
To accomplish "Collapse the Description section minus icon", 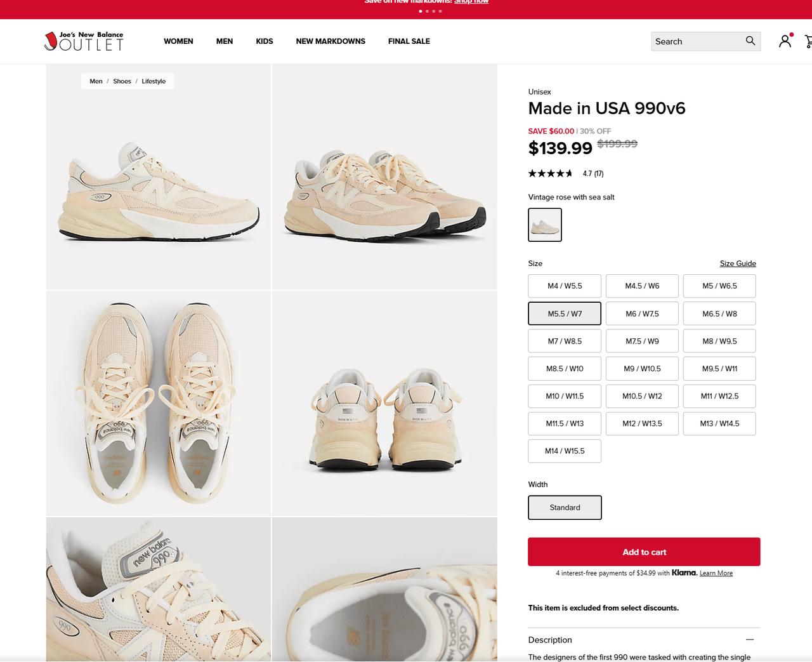I will (x=750, y=640).
